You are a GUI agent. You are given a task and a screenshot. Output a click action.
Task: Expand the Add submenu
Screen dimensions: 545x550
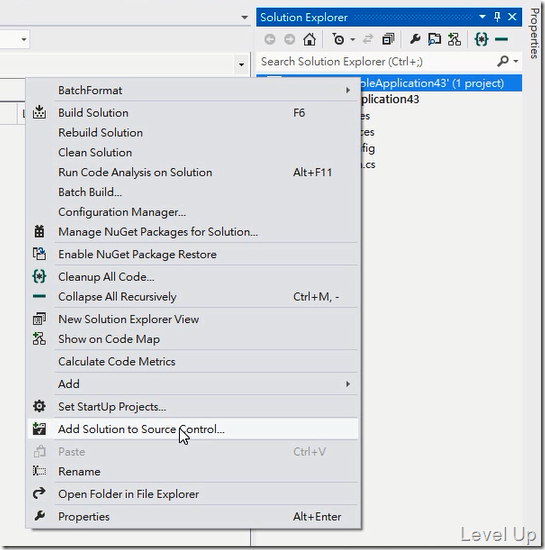(192, 384)
